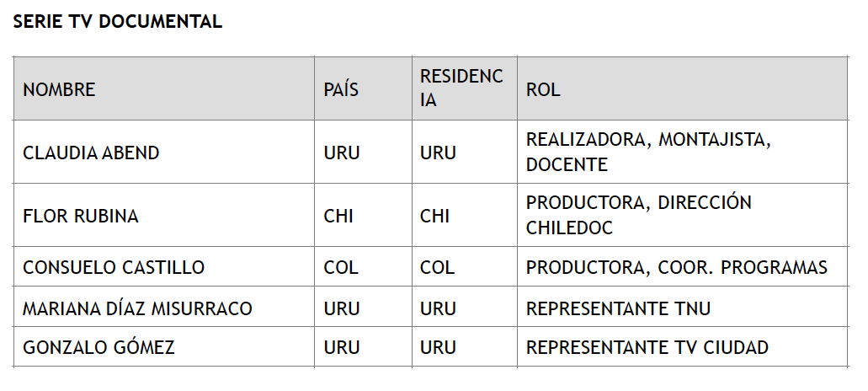Viewport: 868px width, 391px height.
Task: Select the PRODUCTORA, COOR. PROGRAMAS cell
Action: click(682, 267)
